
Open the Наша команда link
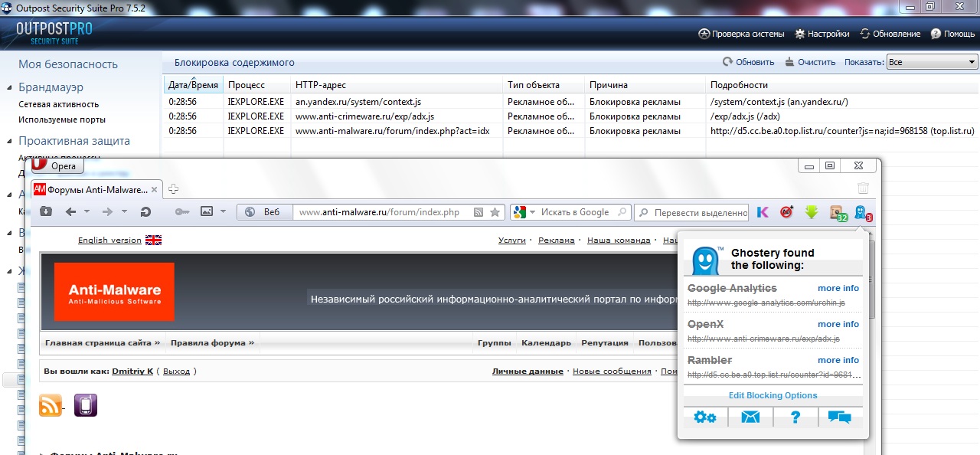619,240
